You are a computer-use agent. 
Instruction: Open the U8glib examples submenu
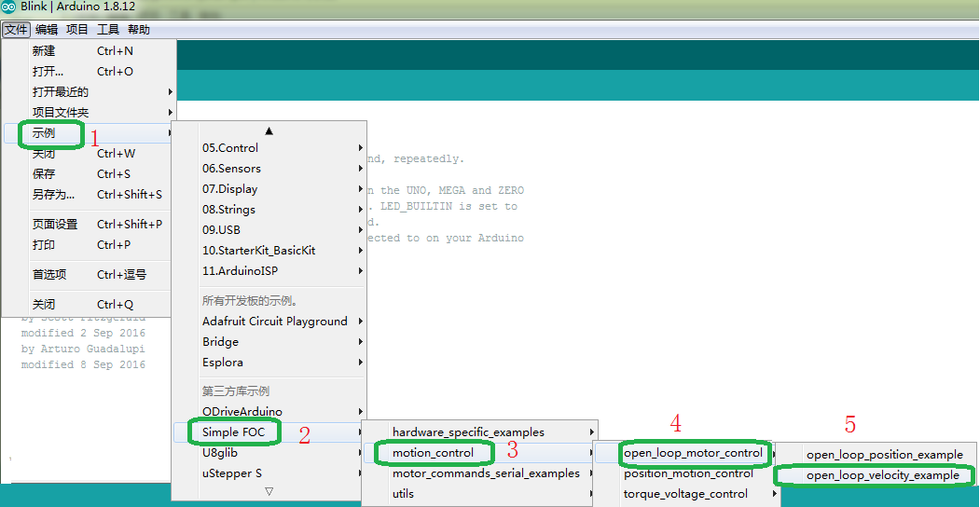click(269, 453)
